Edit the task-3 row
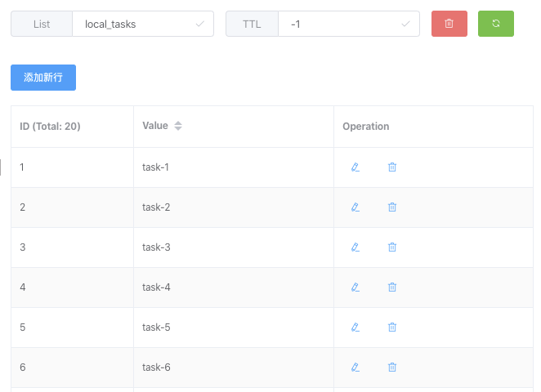 [355, 247]
